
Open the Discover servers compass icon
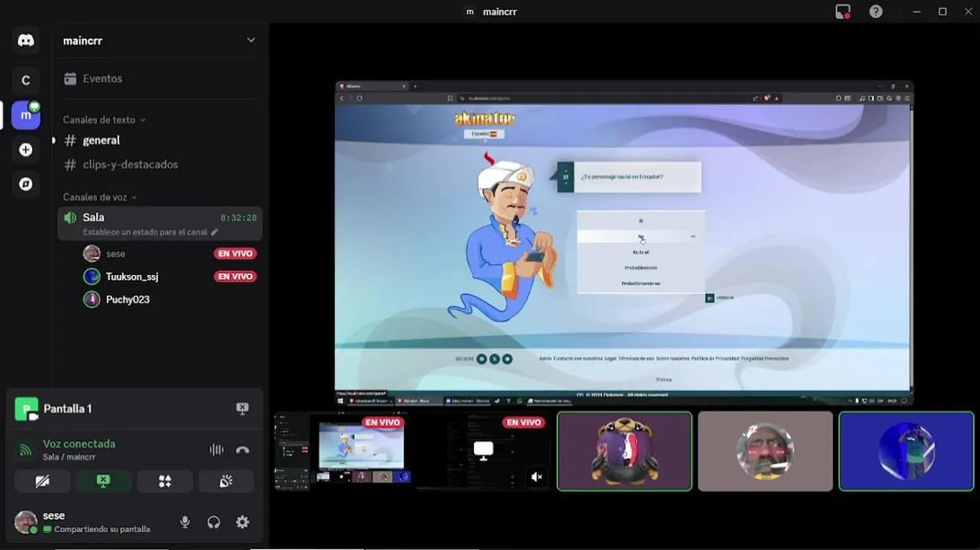(26, 184)
